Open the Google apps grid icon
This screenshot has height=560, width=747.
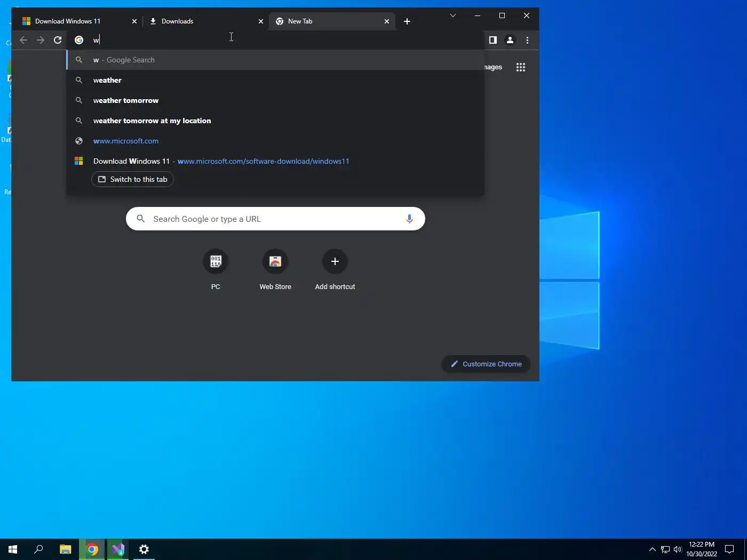tap(521, 67)
